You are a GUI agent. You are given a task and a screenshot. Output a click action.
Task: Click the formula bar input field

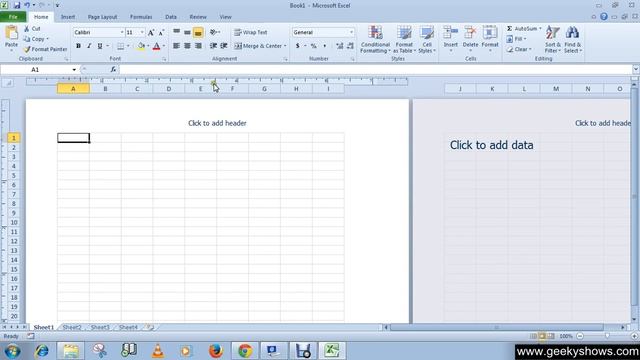376,70
